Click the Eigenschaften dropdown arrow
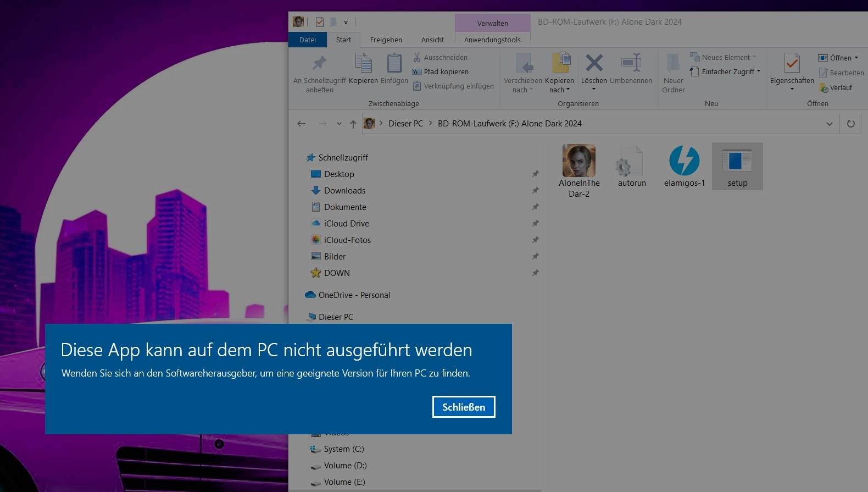This screenshot has height=492, width=868. [792, 89]
